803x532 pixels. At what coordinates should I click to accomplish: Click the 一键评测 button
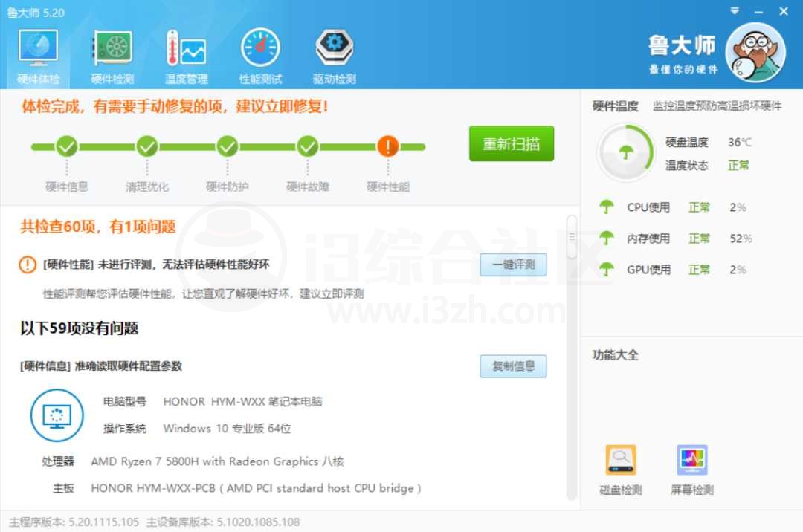[x=513, y=265]
